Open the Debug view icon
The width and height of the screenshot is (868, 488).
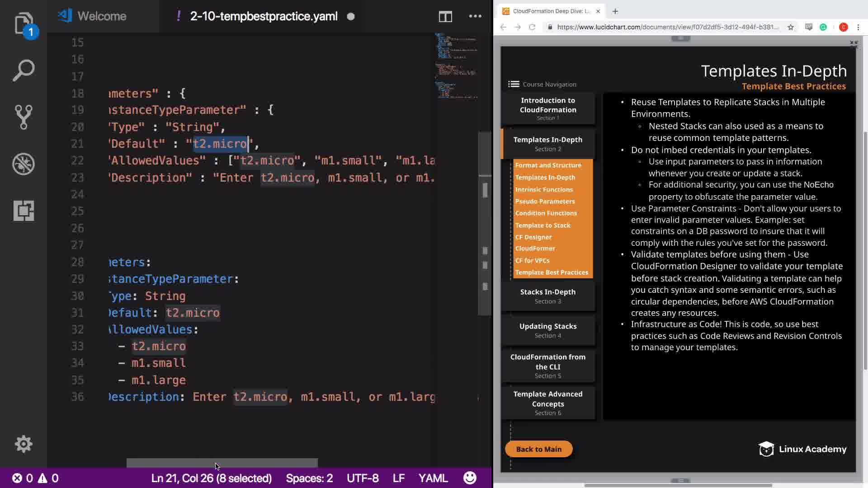pos(24,164)
